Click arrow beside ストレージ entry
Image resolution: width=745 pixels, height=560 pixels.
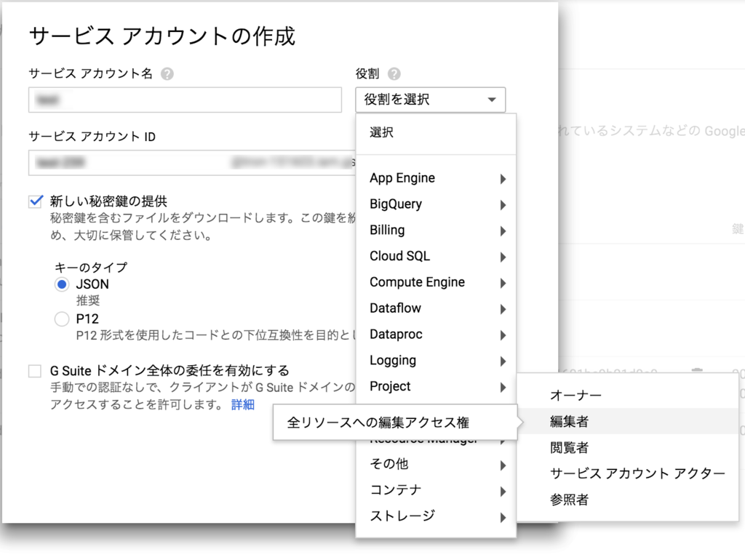[x=503, y=518]
